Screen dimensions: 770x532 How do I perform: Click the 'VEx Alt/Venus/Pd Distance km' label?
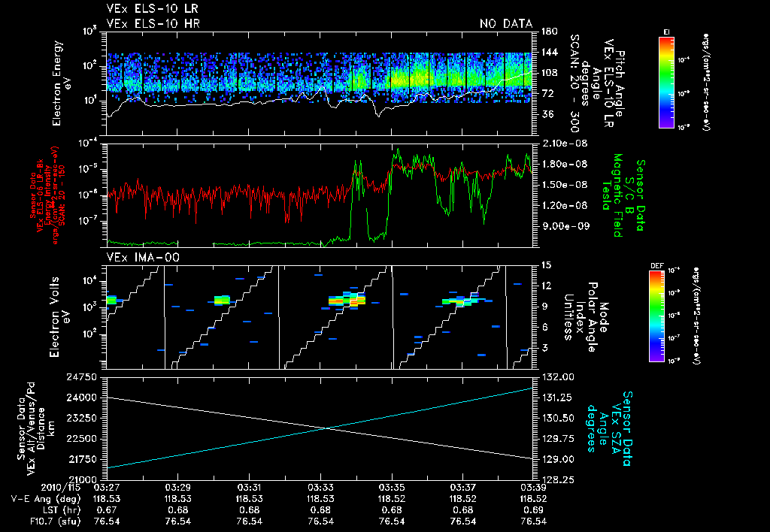point(41,428)
